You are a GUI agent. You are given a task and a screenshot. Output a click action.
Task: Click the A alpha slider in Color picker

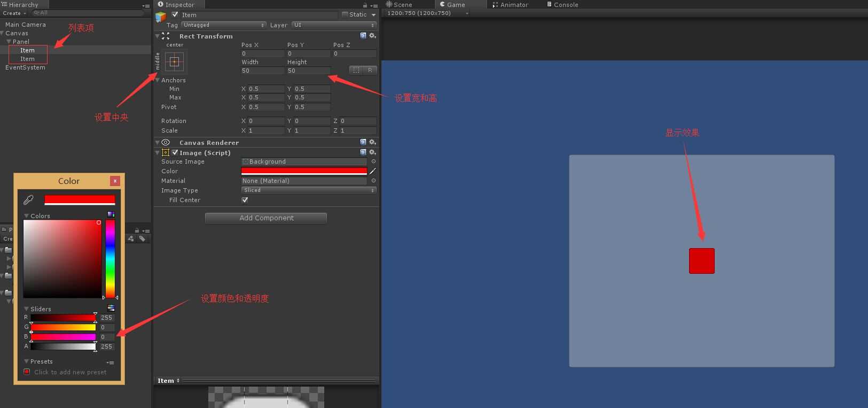click(63, 346)
